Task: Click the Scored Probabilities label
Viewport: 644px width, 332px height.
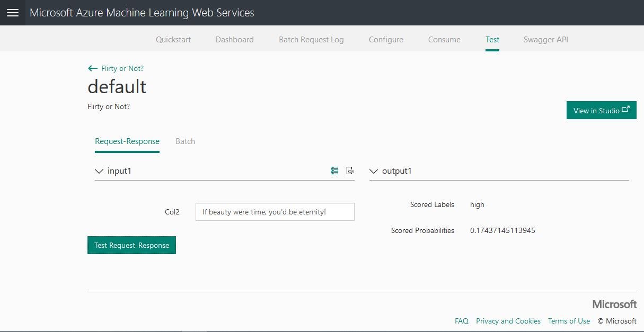Action: pos(422,230)
